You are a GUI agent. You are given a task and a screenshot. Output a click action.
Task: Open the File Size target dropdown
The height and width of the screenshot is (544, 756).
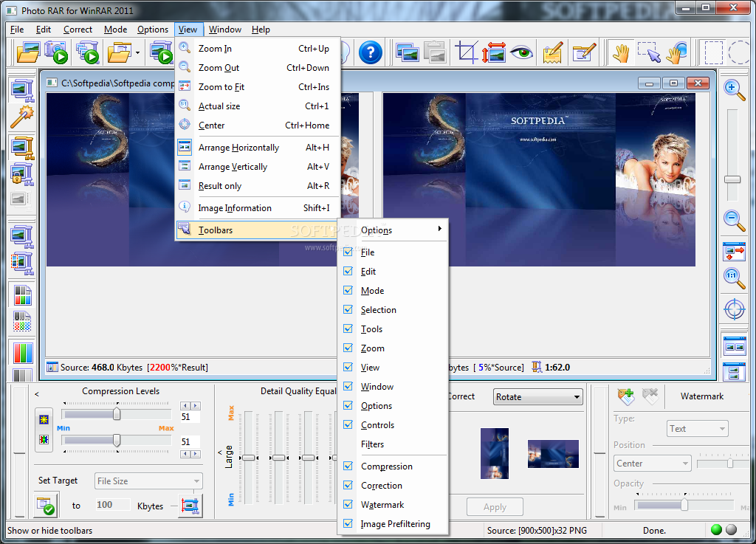148,481
